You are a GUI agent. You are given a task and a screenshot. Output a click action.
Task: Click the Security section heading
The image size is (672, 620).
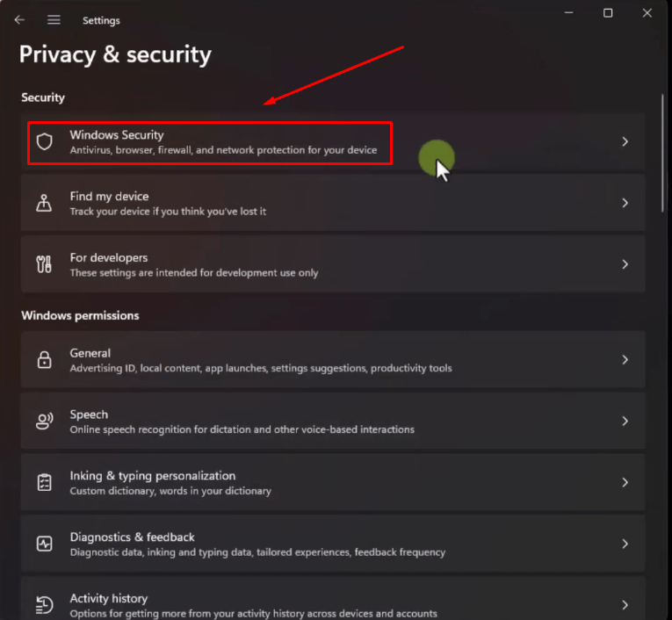43,97
